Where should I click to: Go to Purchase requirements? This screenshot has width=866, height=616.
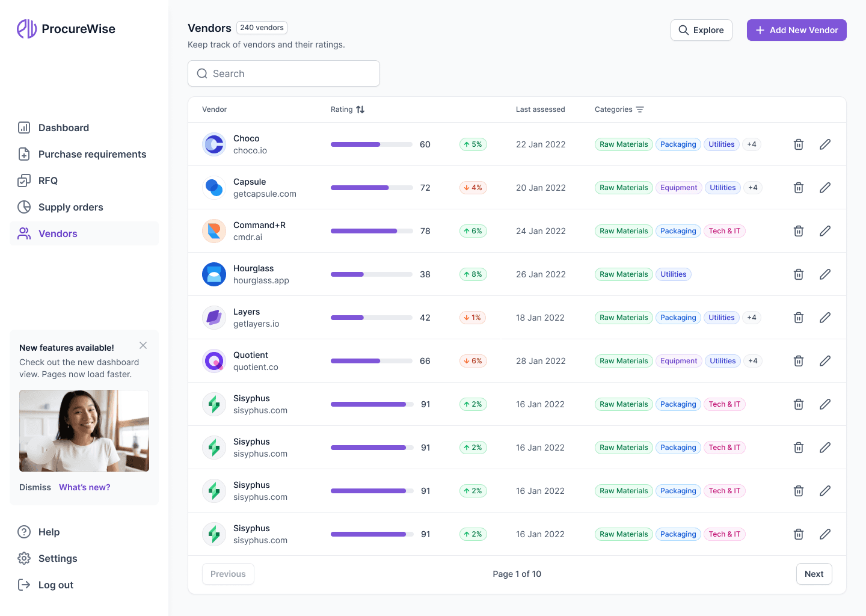click(x=84, y=154)
